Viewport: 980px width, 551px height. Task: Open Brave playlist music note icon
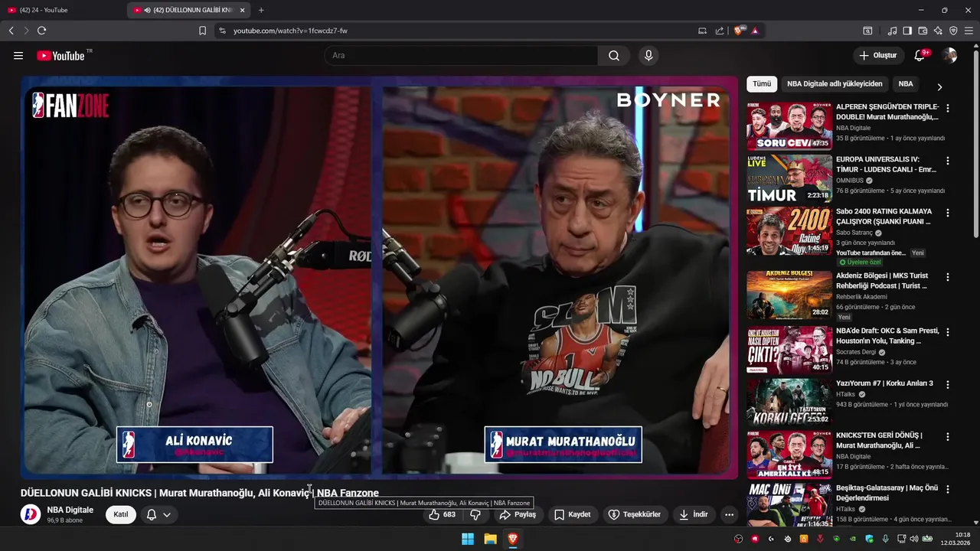point(892,31)
